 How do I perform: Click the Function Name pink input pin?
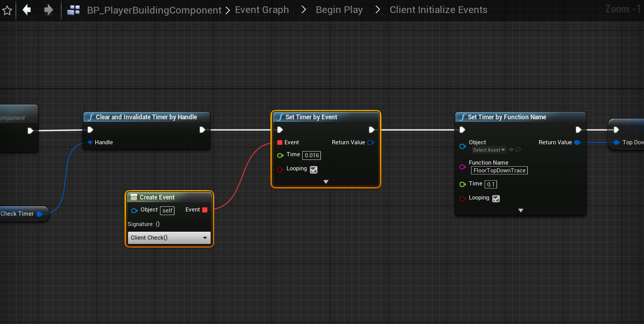tap(462, 167)
